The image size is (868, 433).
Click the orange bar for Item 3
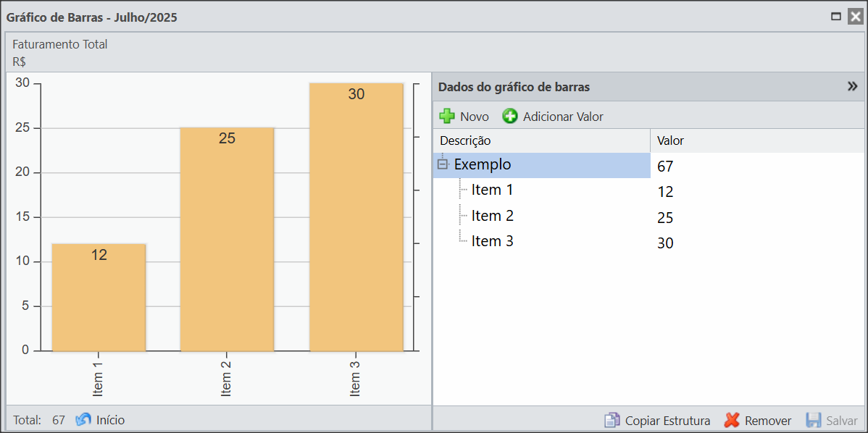[356, 217]
